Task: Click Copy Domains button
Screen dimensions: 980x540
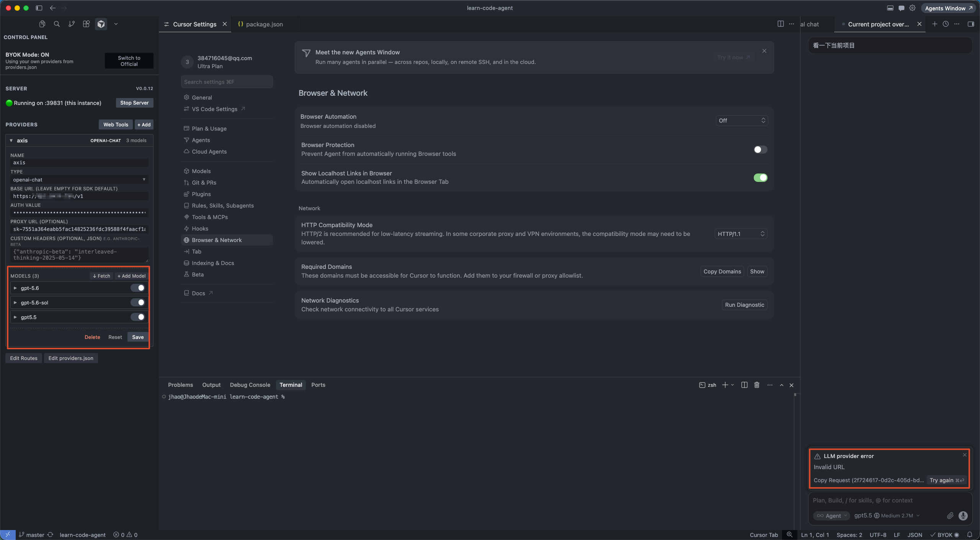Action: click(722, 272)
